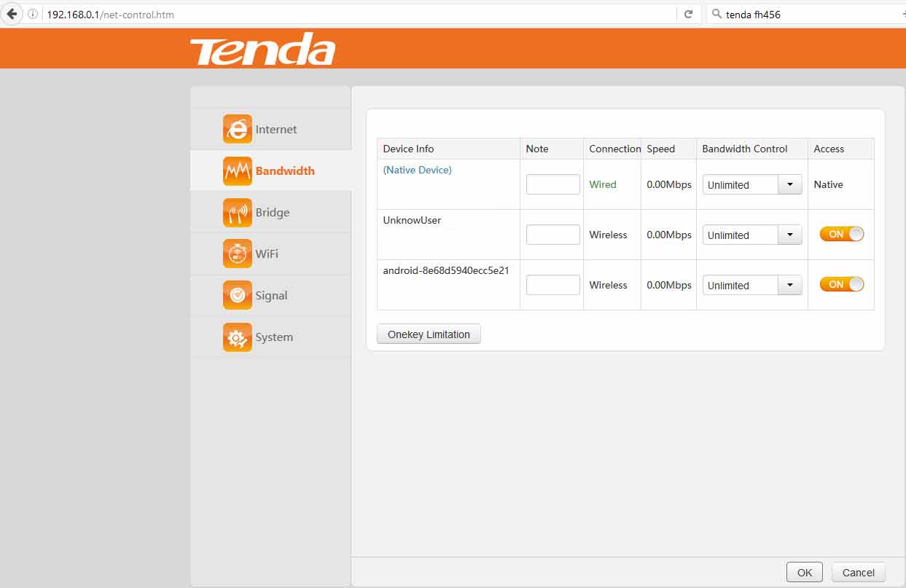906x588 pixels.
Task: Click the Note field for UnknowUser
Action: (553, 235)
